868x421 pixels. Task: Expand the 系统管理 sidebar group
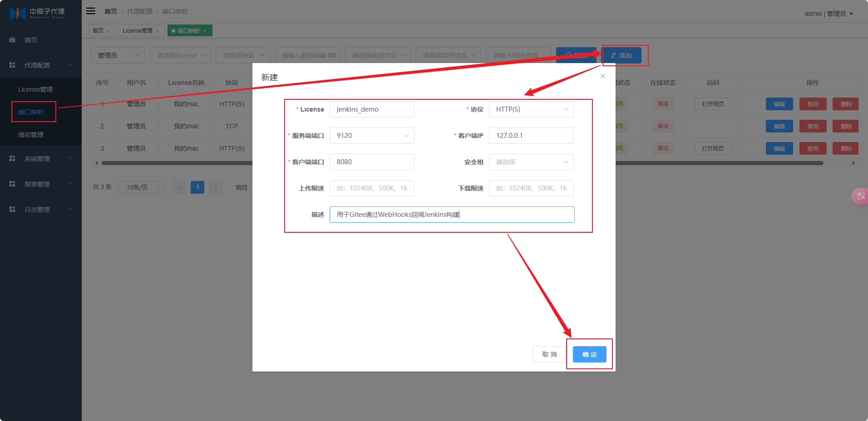tap(41, 159)
